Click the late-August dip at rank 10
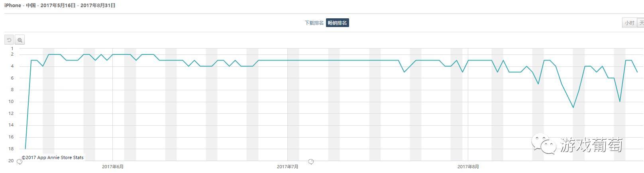Viewport: 644px width, 173px height. pos(620,101)
